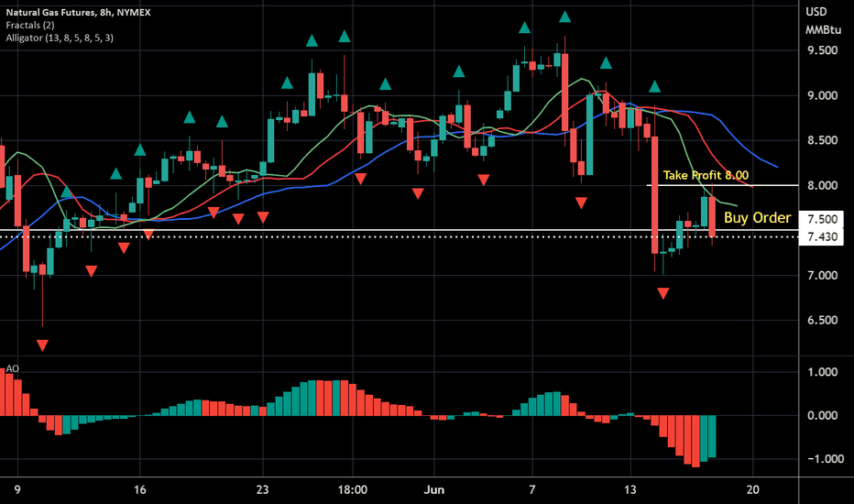Screen dimensions: 854x504
Task: Click the date label 16 on time axis
Action: pos(140,490)
